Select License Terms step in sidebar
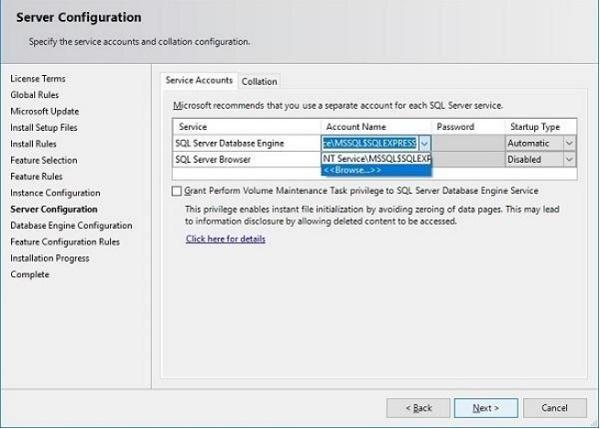 [38, 78]
